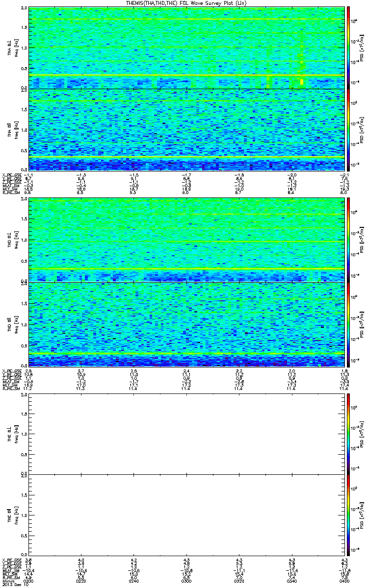Image resolution: width=368 pixels, height=588 pixels.
Task: Click the MLT_SM row label under THE panels
Action: (10, 574)
